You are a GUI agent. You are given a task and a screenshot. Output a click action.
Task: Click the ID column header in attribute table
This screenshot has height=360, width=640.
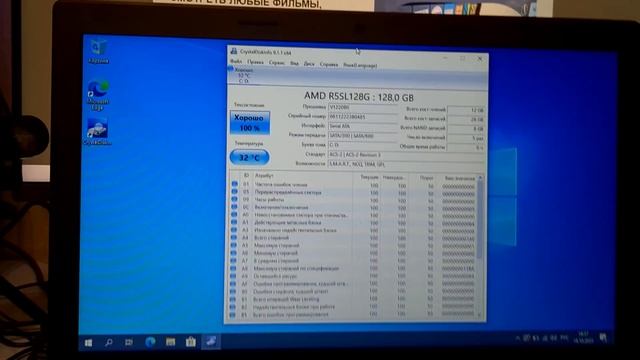pos(246,176)
